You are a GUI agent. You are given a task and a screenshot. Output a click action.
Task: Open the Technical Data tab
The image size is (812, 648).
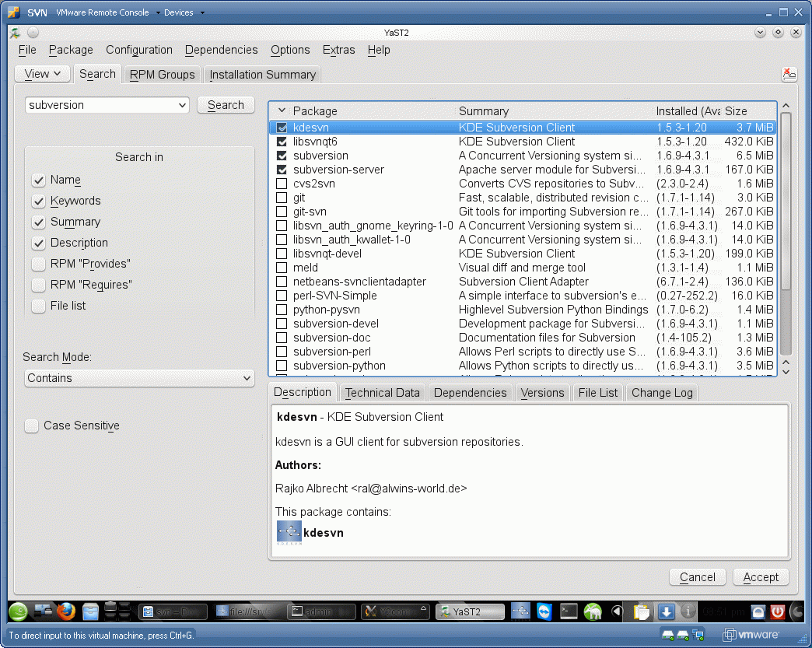(382, 393)
